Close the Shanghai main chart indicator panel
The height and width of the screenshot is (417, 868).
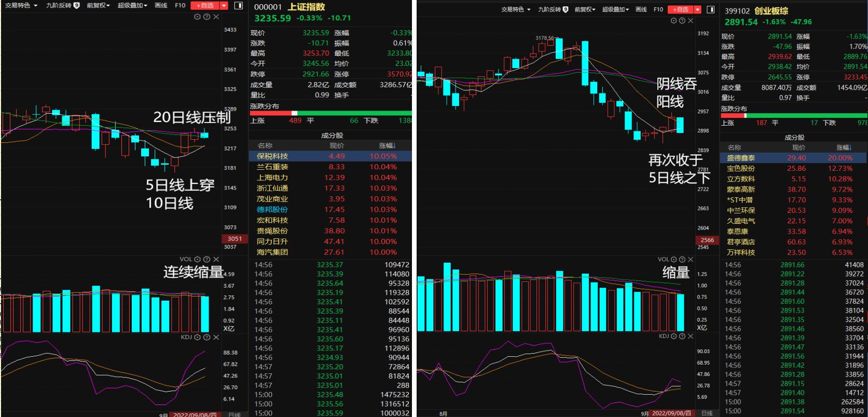pyautogui.click(x=216, y=17)
